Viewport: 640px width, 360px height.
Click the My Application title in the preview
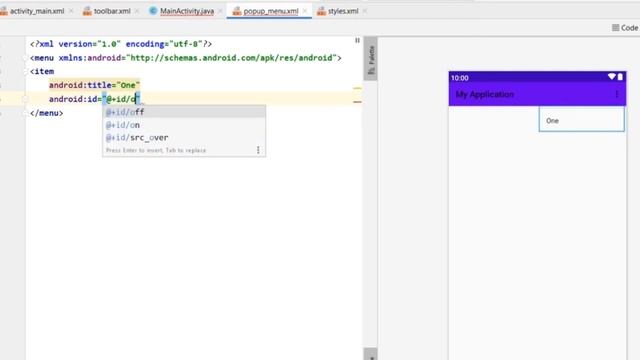coord(484,94)
